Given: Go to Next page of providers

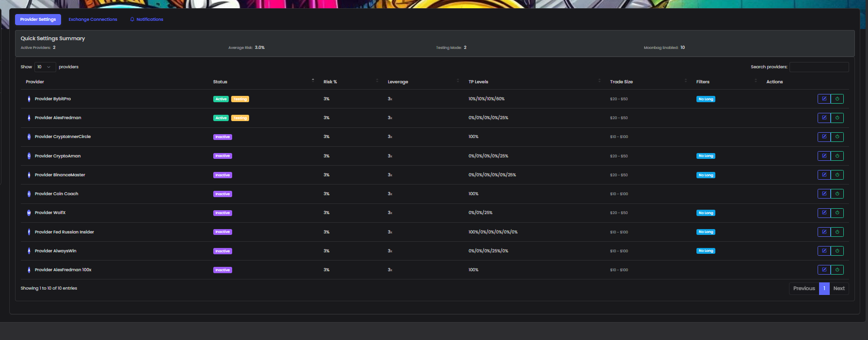Looking at the screenshot, I should [x=838, y=289].
